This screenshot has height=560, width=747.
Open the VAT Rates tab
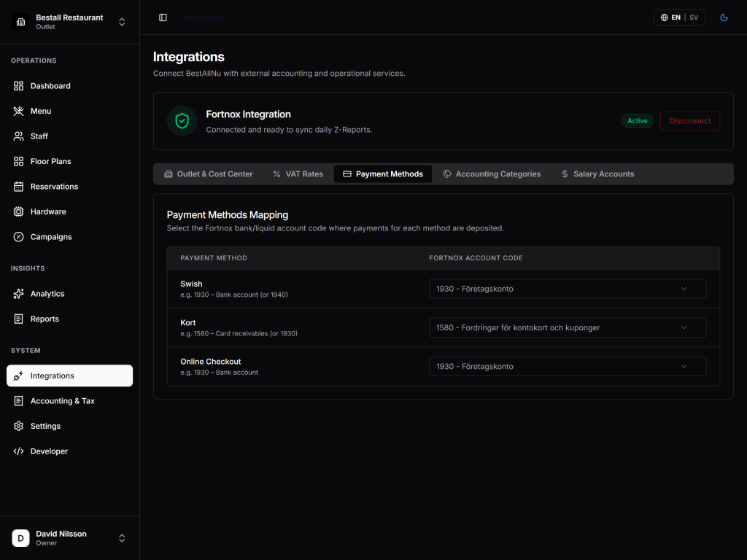coord(298,174)
